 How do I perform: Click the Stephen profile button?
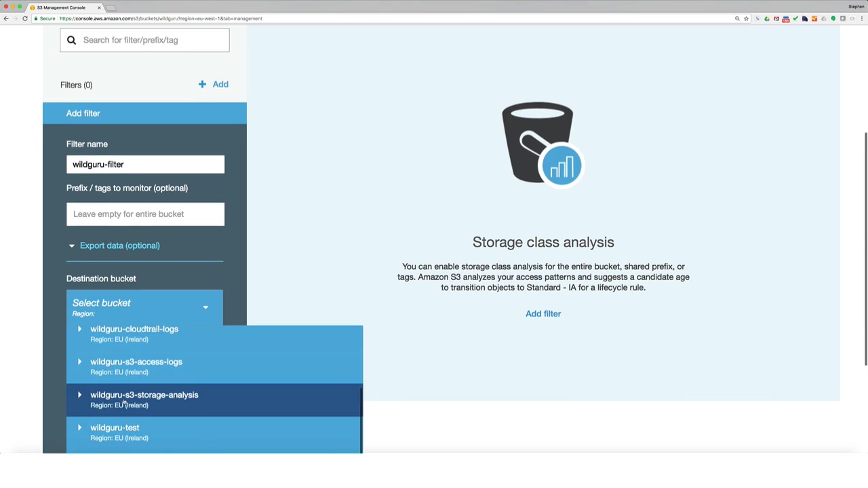(x=856, y=7)
